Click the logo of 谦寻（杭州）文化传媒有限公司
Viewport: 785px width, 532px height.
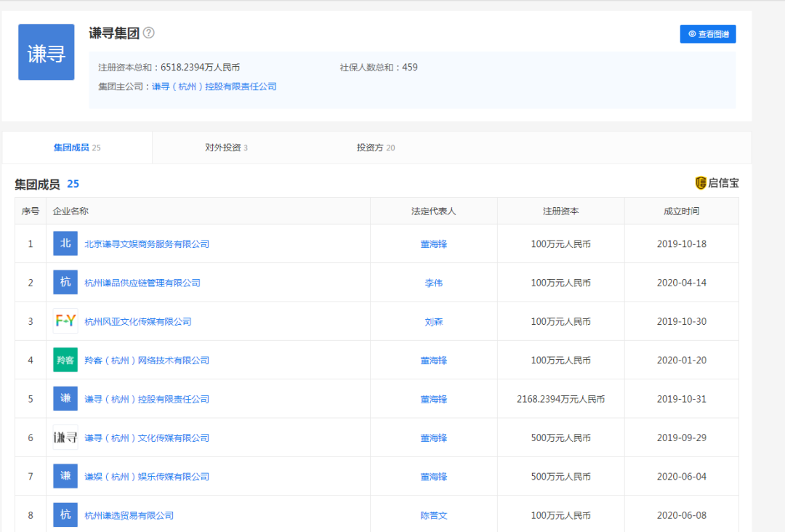click(x=65, y=438)
